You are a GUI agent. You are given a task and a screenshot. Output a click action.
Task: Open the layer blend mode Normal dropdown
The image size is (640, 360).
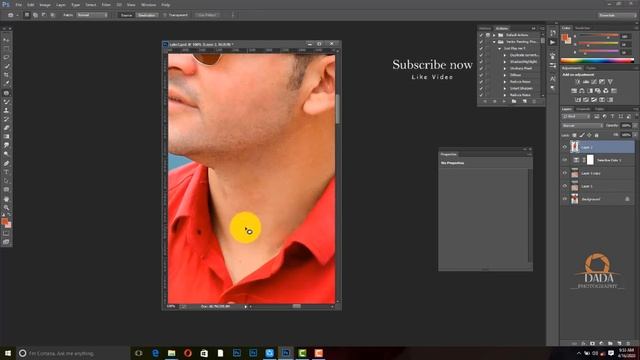[582, 126]
